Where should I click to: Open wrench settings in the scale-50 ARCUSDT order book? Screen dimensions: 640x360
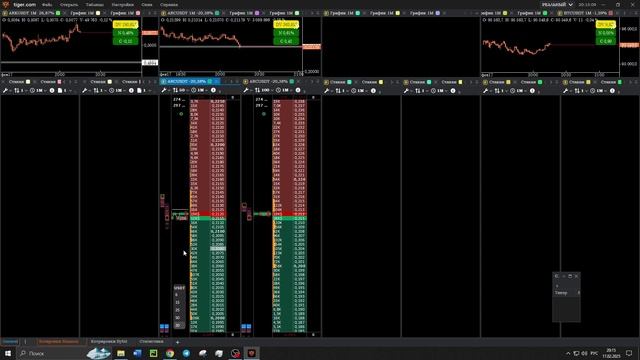pyautogui.click(x=164, y=90)
